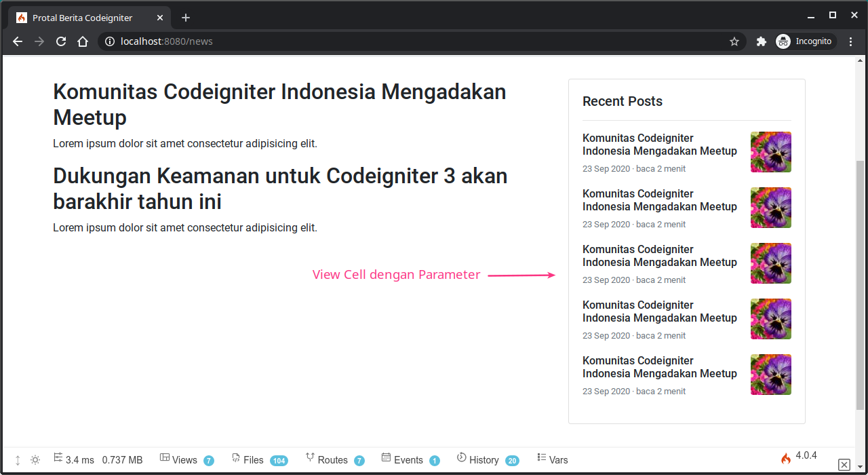
Task: Click the Incognito profile button
Action: pos(806,41)
